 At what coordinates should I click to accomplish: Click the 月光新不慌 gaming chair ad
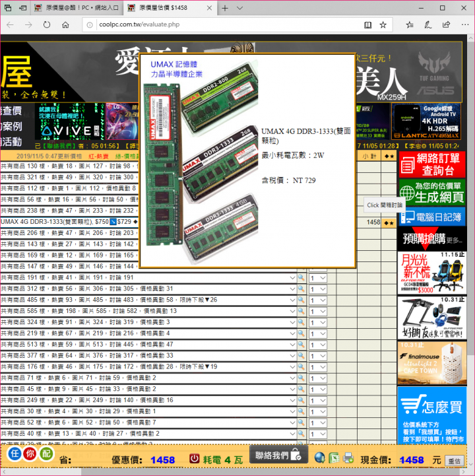(x=432, y=273)
